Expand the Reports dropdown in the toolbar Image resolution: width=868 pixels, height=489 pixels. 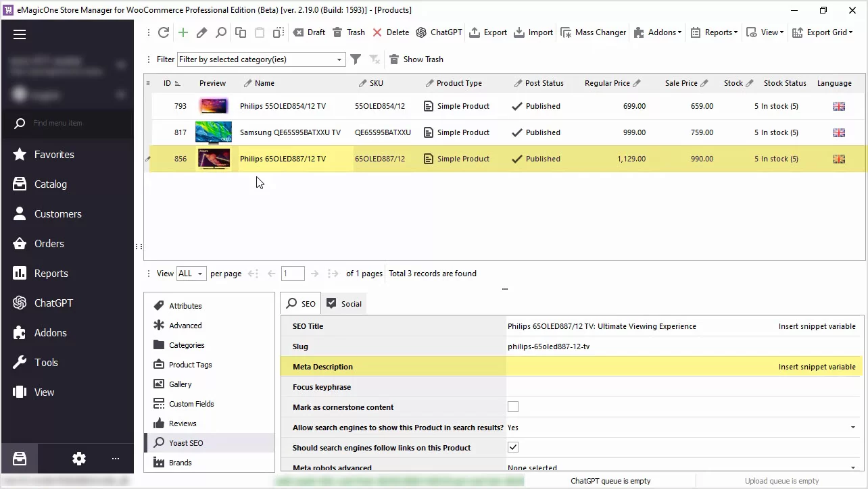tap(715, 32)
